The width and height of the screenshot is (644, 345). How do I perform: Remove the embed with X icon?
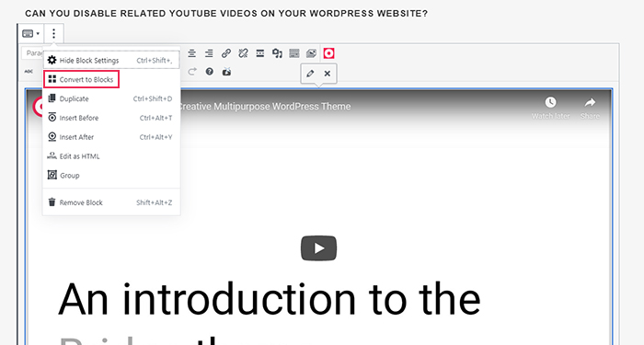328,74
